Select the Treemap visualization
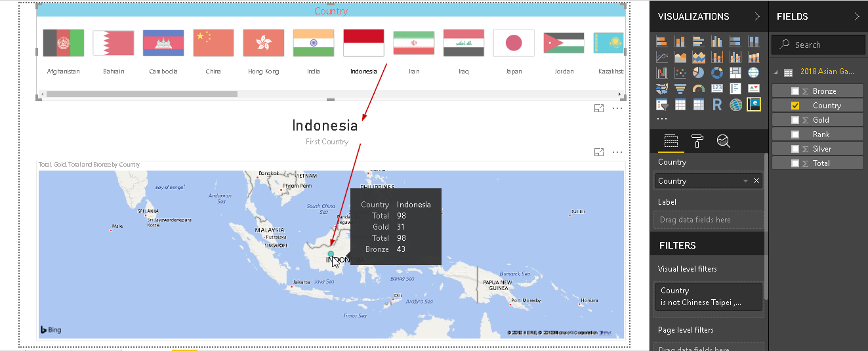The height and width of the screenshot is (351, 868). [735, 73]
